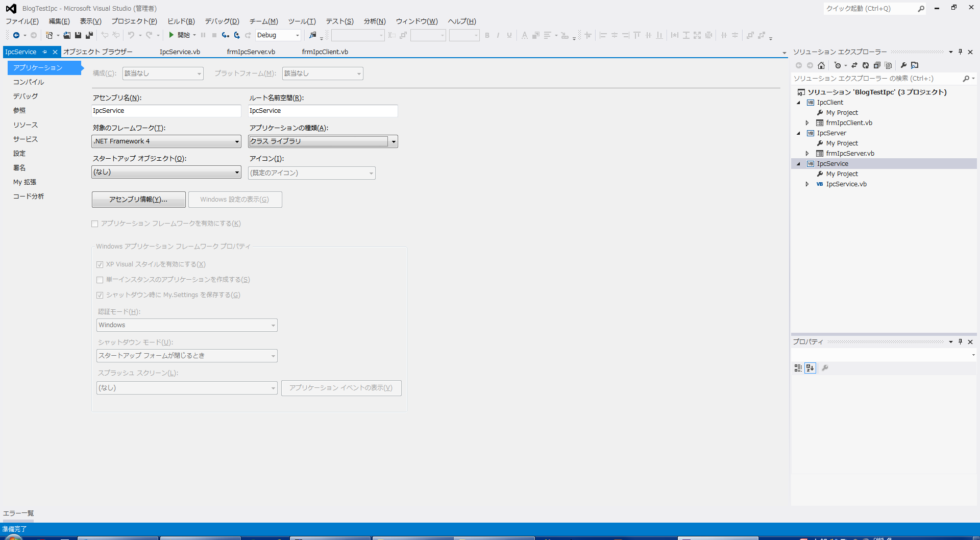980x540 pixels.
Task: Open the デバッグ(D) menu
Action: coord(222,21)
